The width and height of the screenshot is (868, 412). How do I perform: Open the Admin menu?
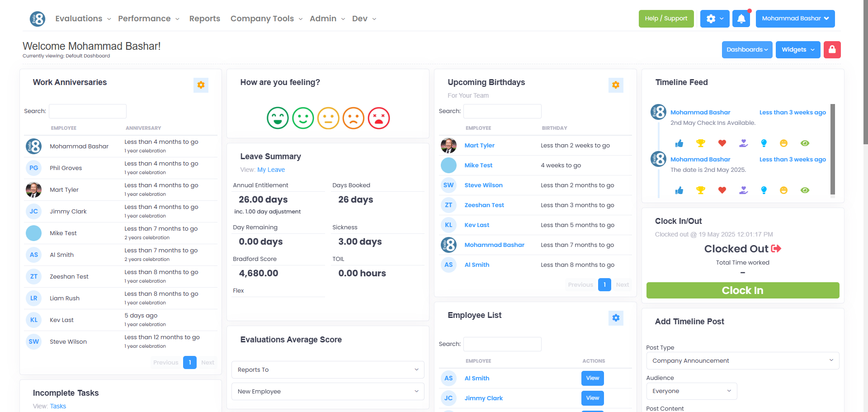[x=327, y=19]
